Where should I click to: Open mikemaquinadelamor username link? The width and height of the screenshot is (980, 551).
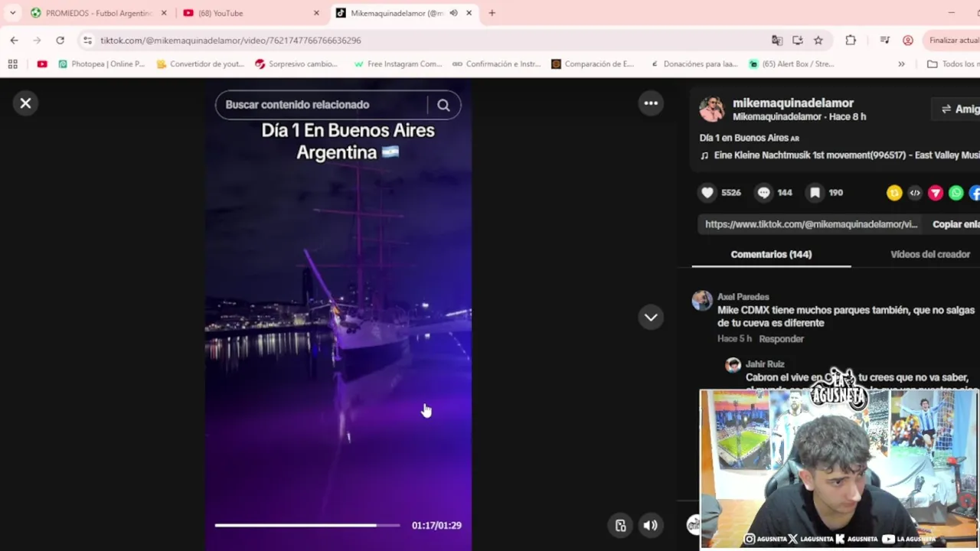point(793,103)
